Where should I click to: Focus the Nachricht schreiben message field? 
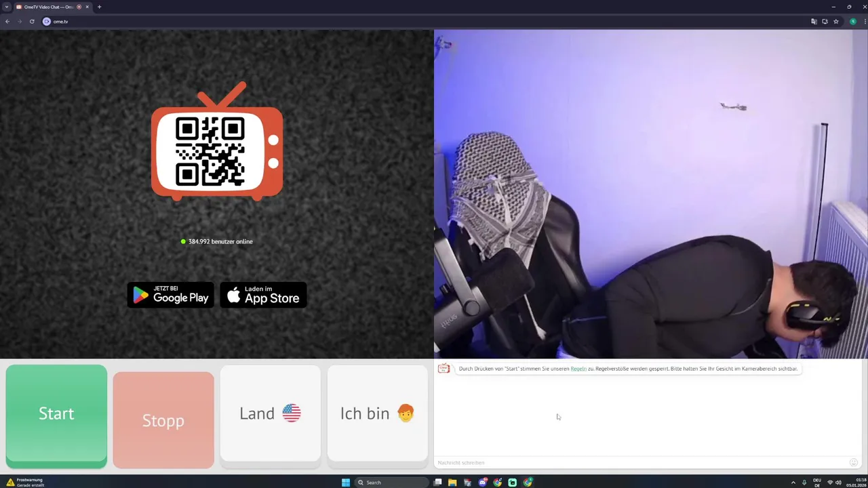point(641,462)
